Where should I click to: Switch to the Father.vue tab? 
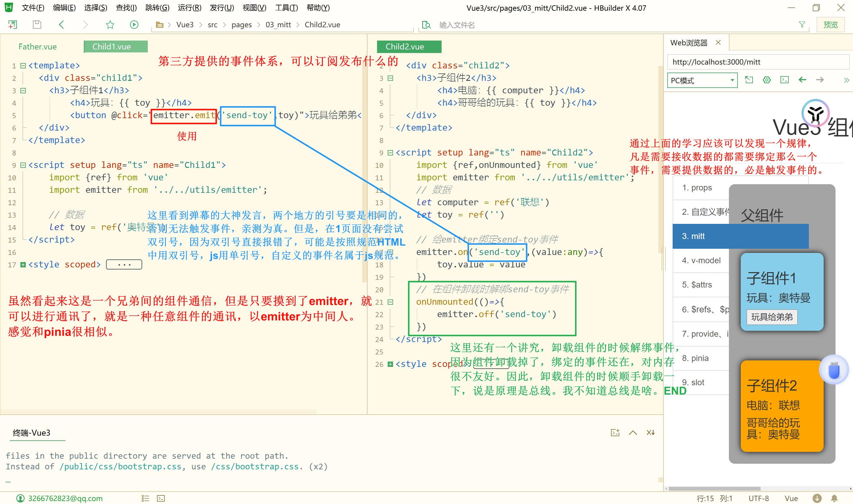pyautogui.click(x=38, y=46)
